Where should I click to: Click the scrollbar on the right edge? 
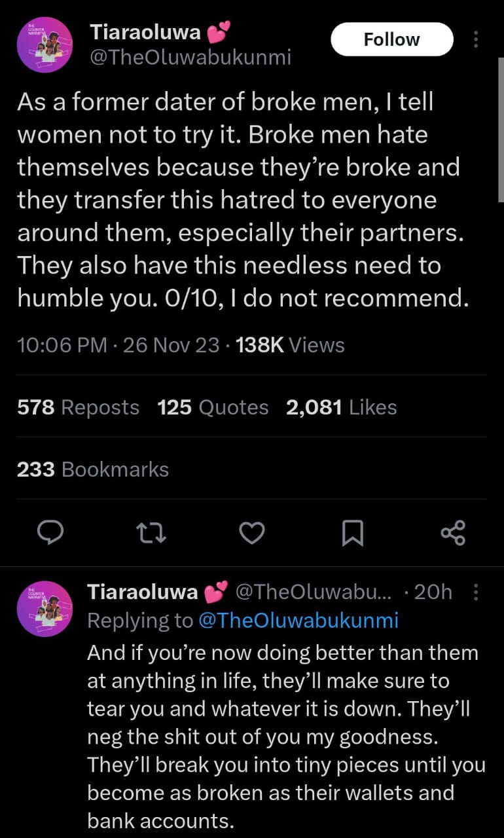coord(501,131)
